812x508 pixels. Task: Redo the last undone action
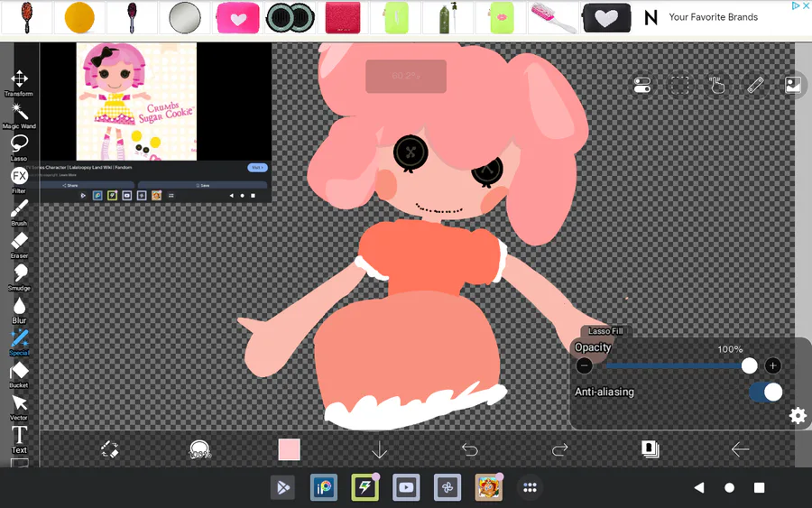pos(559,449)
